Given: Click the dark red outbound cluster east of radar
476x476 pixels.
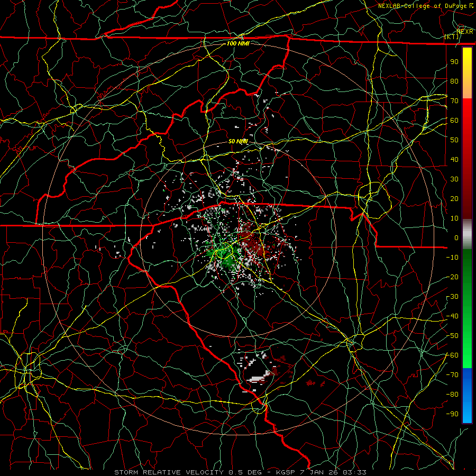Looking at the screenshot, I should (x=253, y=241).
